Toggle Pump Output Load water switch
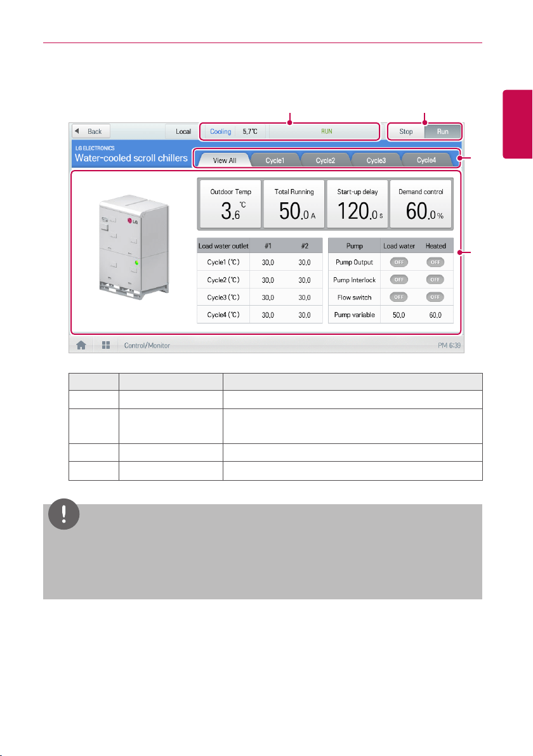Image resolution: width=533 pixels, height=756 pixels. [x=399, y=263]
